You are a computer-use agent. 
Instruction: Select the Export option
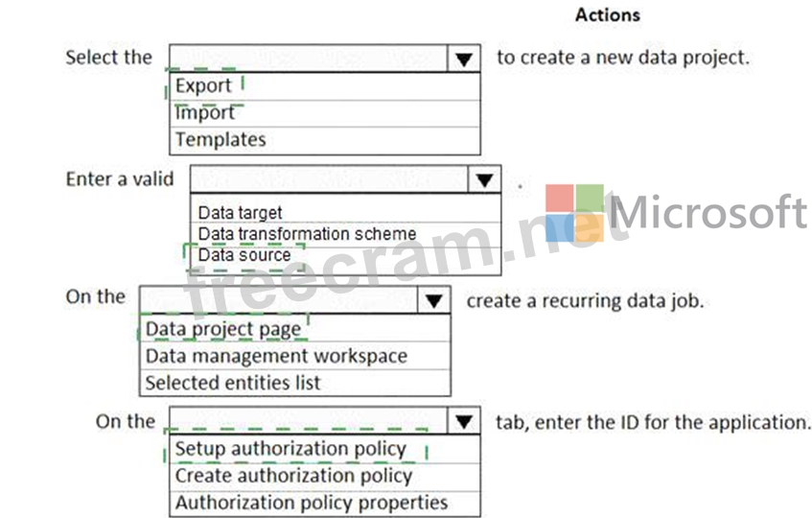pyautogui.click(x=203, y=86)
